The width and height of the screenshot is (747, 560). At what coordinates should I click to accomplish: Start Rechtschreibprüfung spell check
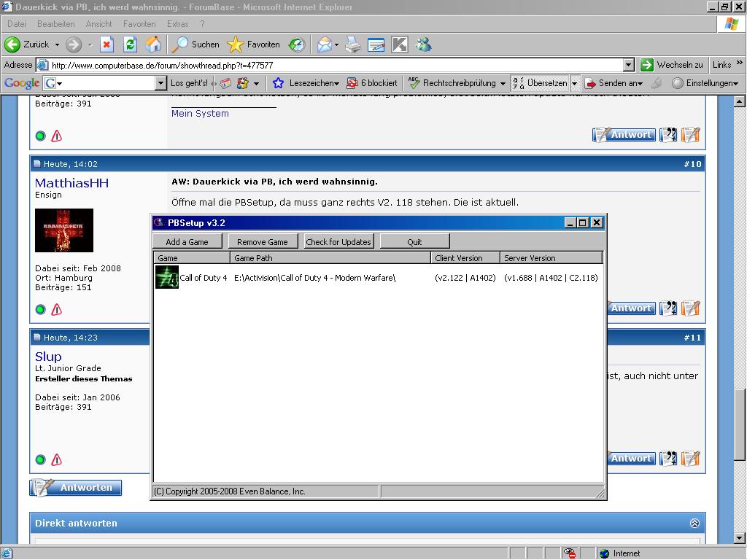tap(452, 83)
